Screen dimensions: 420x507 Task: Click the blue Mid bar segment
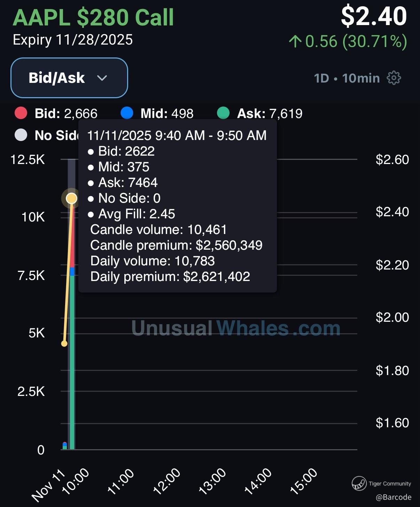click(72, 271)
